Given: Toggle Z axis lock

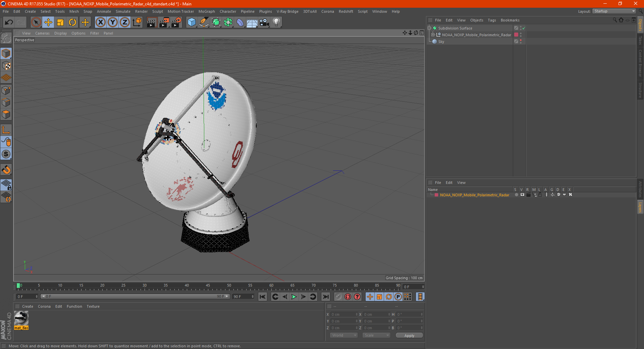Looking at the screenshot, I should pos(125,22).
